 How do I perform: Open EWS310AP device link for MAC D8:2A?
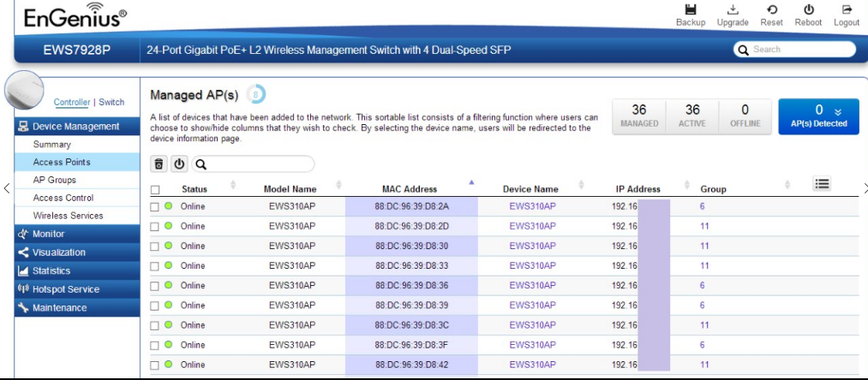[x=532, y=206]
